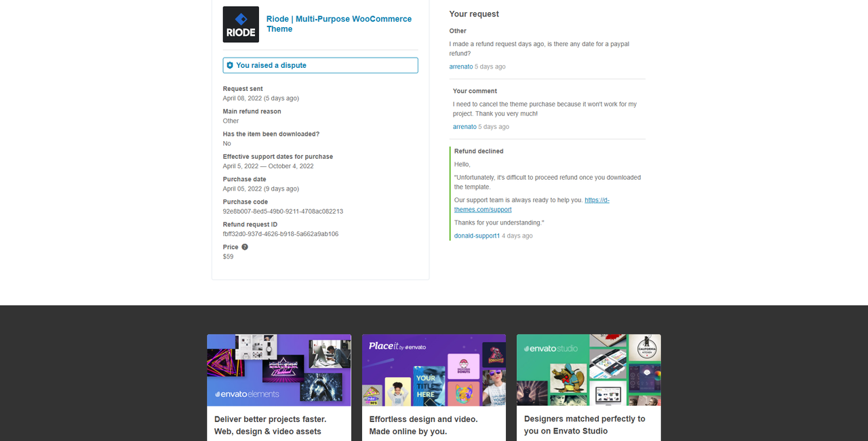Click the You raised a dispute banner
The image size is (868, 441).
tap(320, 65)
